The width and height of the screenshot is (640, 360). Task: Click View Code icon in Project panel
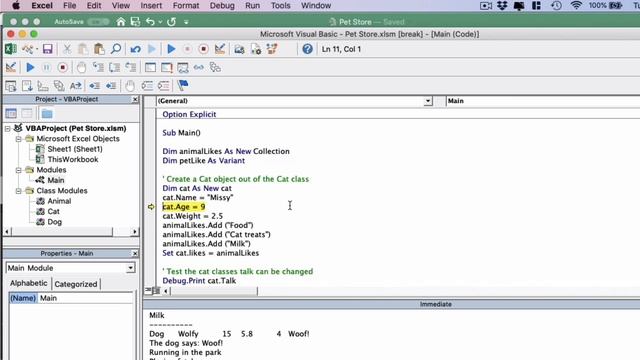click(x=11, y=113)
